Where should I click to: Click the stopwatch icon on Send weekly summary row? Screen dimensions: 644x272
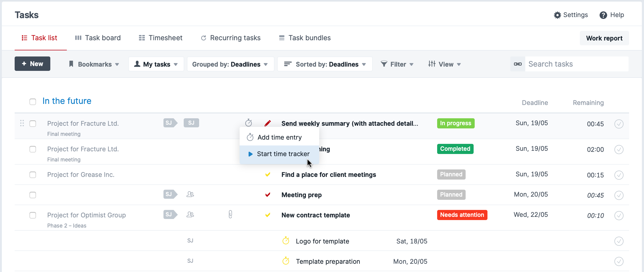coord(248,123)
